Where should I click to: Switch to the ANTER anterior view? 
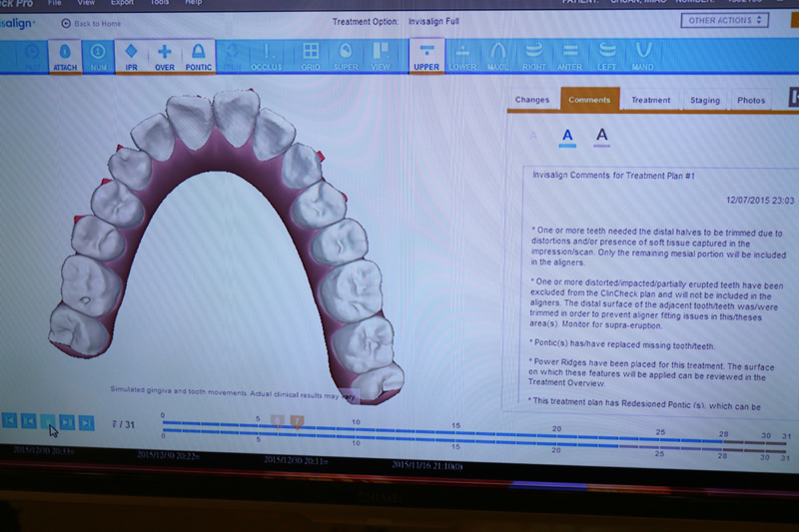pos(569,57)
